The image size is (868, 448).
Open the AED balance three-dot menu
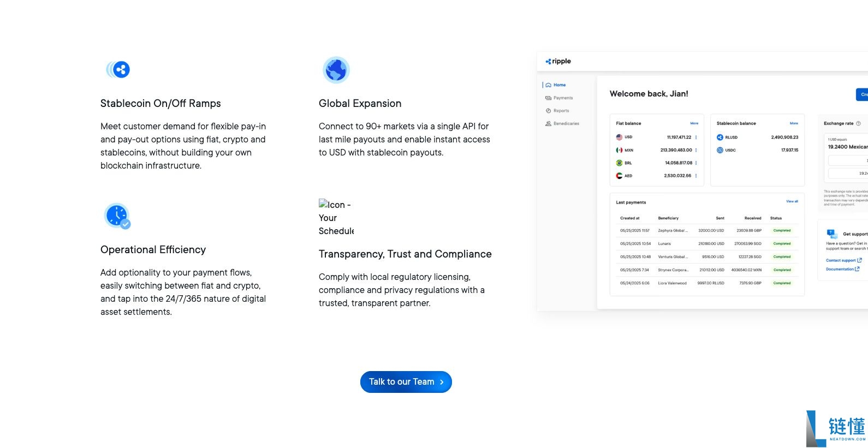point(696,176)
